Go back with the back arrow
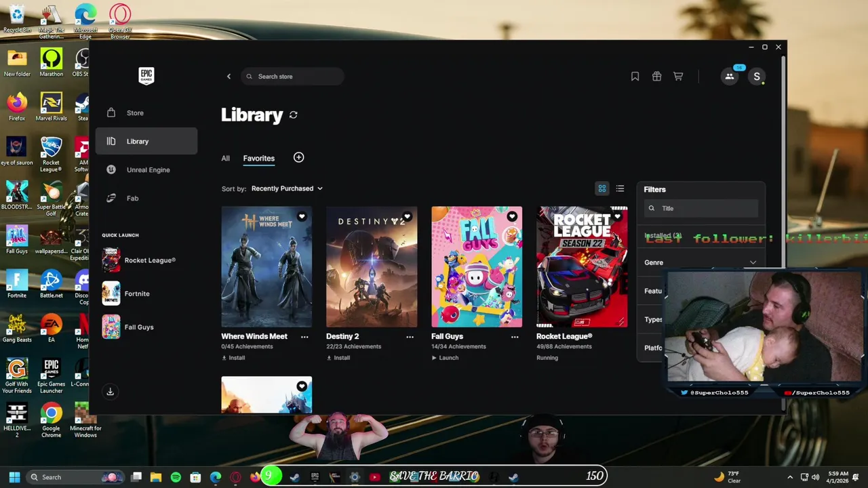 (229, 77)
